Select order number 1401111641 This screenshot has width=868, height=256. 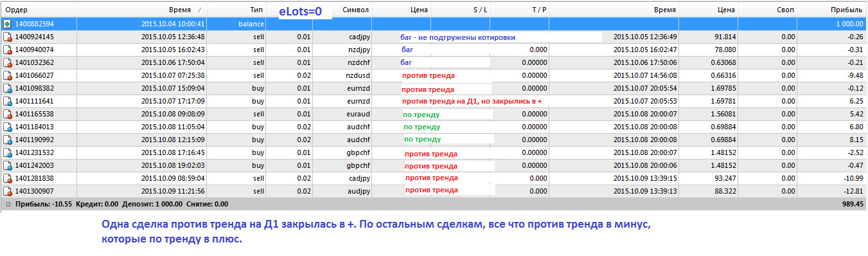pos(34,101)
